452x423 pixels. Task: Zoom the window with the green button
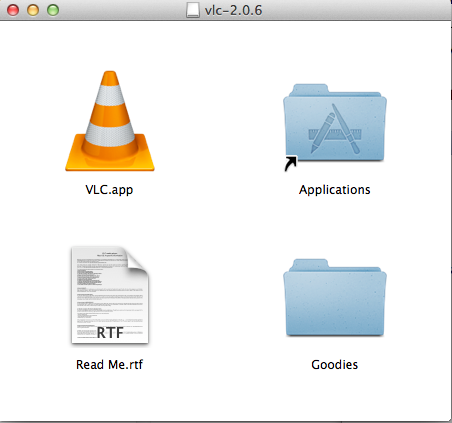point(53,10)
